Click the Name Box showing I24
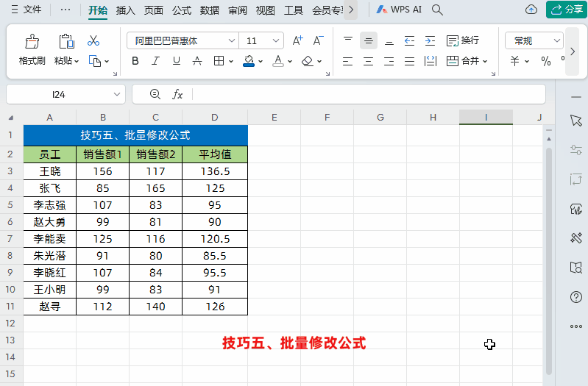 (x=59, y=94)
